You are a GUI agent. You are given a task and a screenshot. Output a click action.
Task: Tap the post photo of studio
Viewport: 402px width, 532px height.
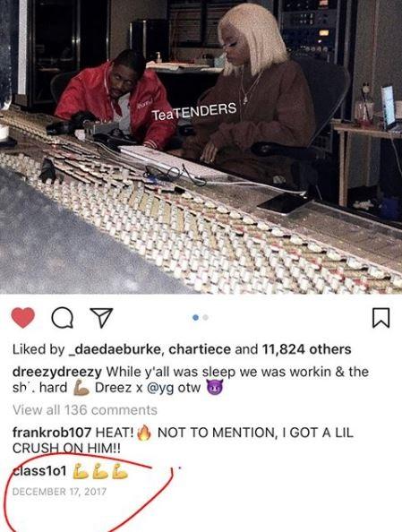tap(201, 147)
